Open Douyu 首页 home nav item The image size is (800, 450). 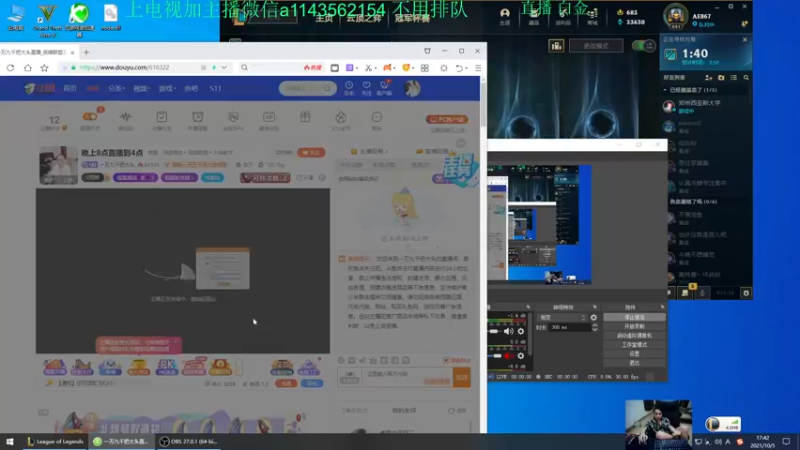click(70, 88)
